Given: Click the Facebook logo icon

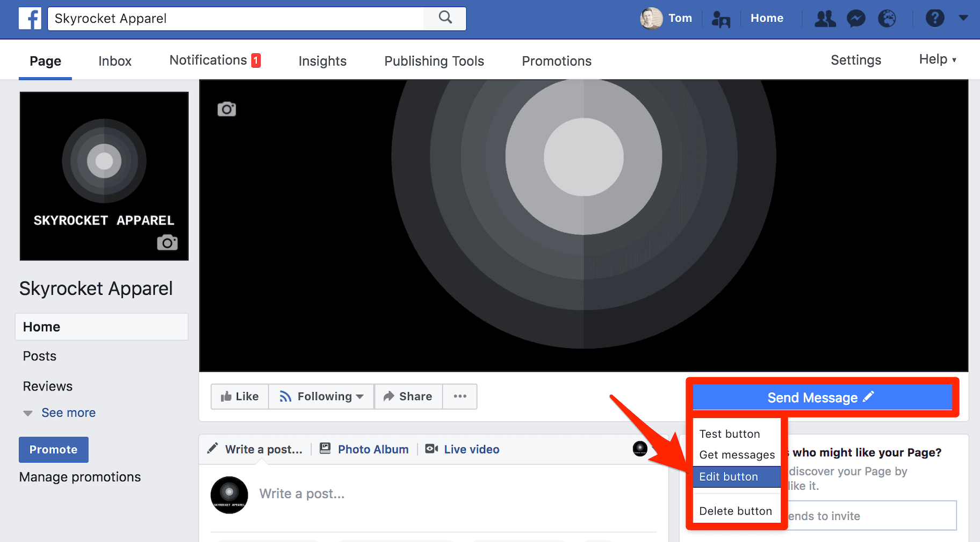Looking at the screenshot, I should pyautogui.click(x=30, y=19).
